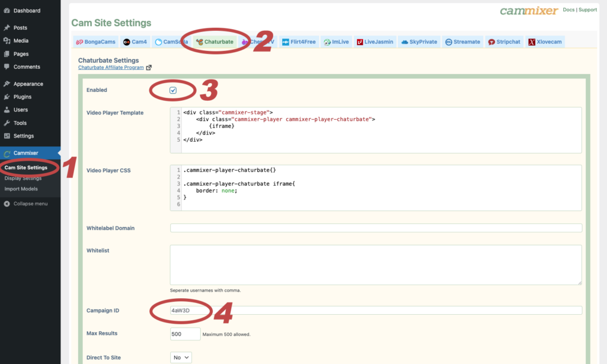This screenshot has height=364, width=607.
Task: Follow the Chaturbate Affiliate Program link
Action: [111, 68]
